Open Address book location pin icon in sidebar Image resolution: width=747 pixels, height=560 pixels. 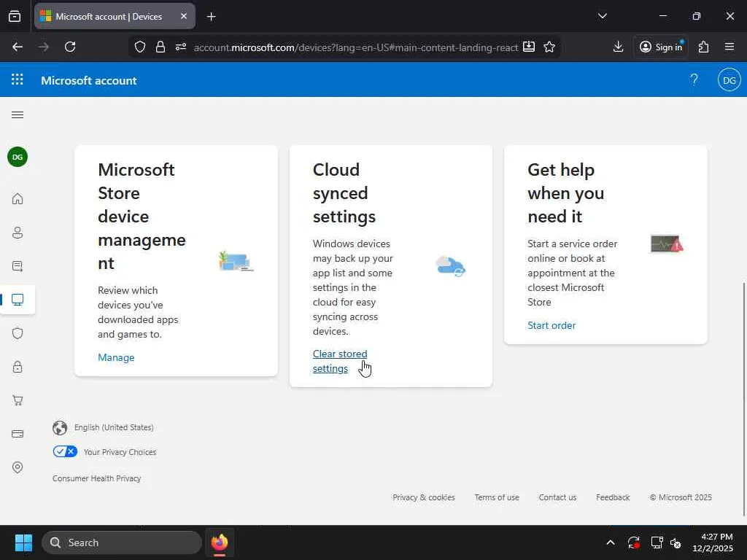pos(18,467)
